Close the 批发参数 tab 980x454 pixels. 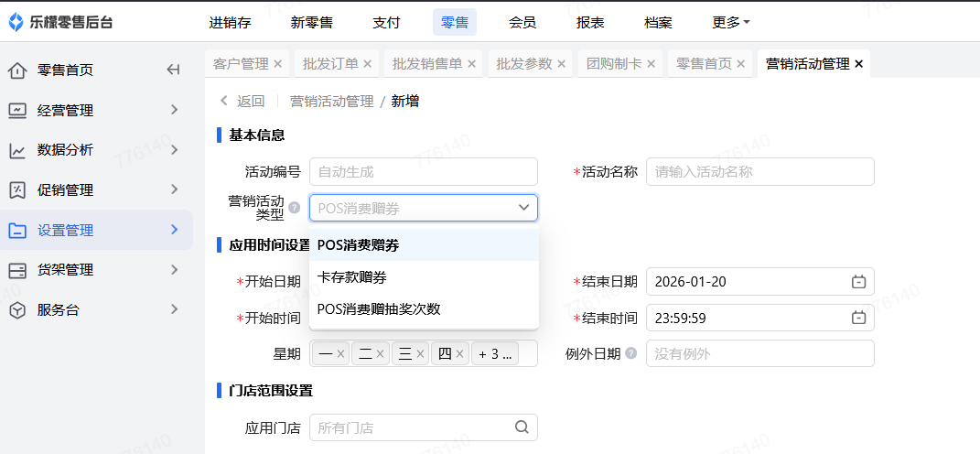pyautogui.click(x=561, y=64)
